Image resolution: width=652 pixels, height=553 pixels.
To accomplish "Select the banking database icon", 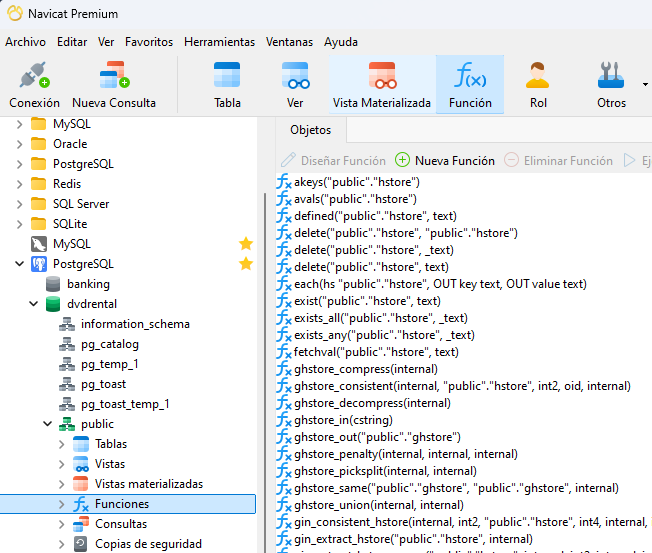I will [x=53, y=284].
